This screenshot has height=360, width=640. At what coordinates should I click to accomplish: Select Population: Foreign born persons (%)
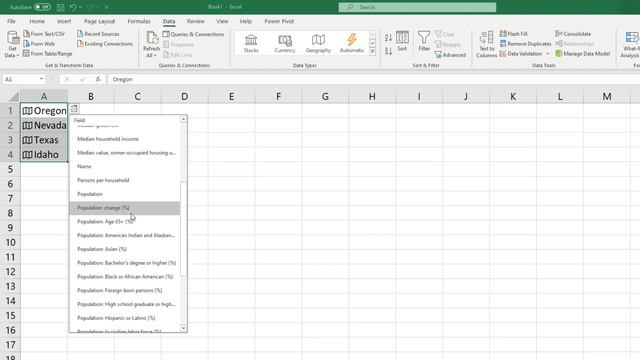pyautogui.click(x=124, y=290)
